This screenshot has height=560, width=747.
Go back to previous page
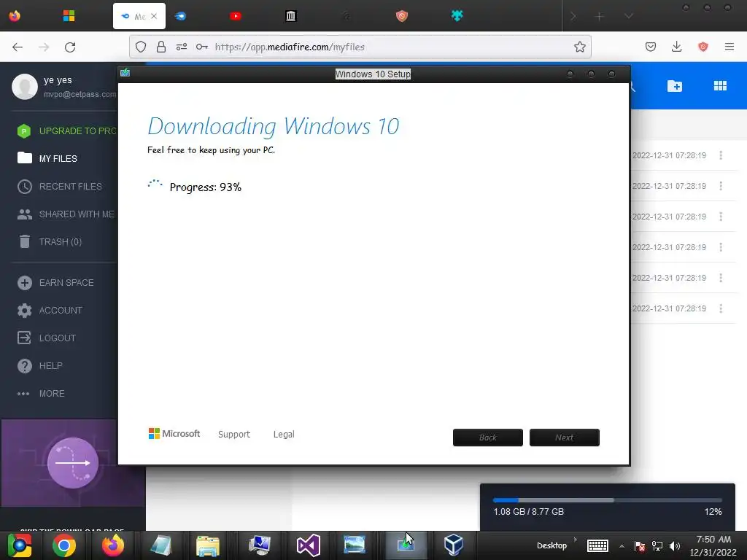click(x=18, y=47)
